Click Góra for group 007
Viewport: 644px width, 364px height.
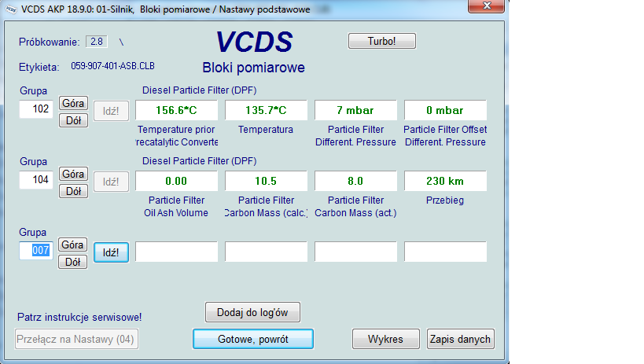click(73, 245)
